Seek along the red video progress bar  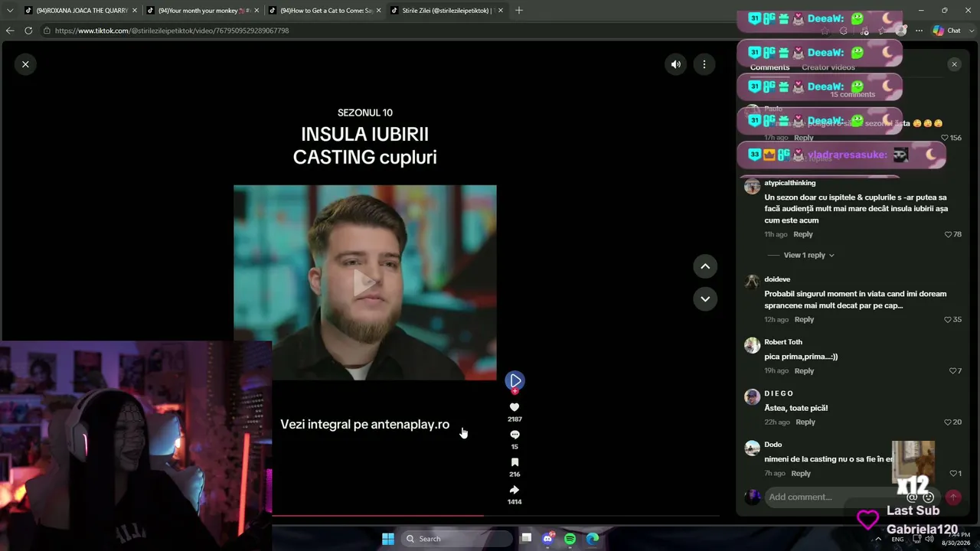point(495,516)
